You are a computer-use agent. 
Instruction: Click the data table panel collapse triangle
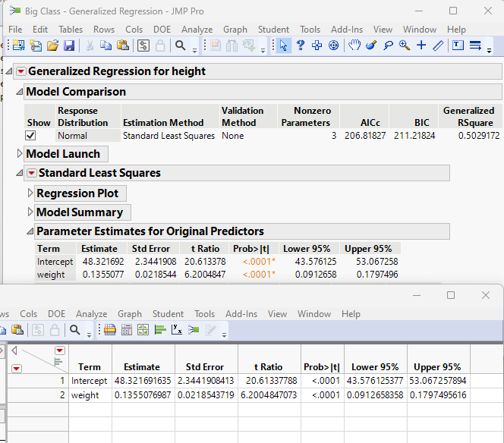[14, 350]
